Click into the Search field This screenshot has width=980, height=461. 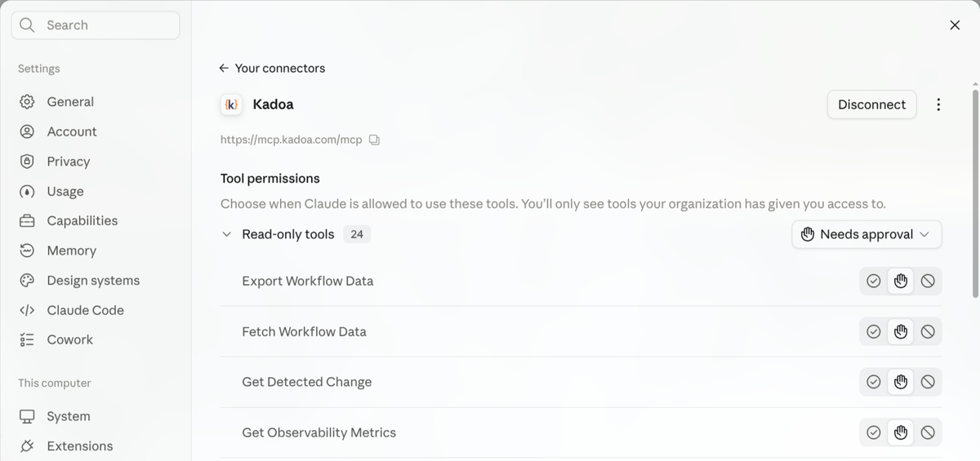point(96,25)
